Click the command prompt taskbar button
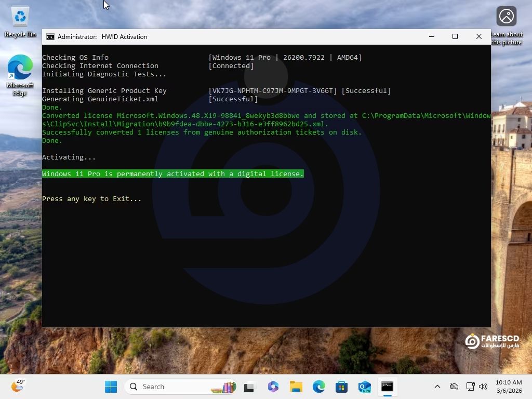 point(387,387)
